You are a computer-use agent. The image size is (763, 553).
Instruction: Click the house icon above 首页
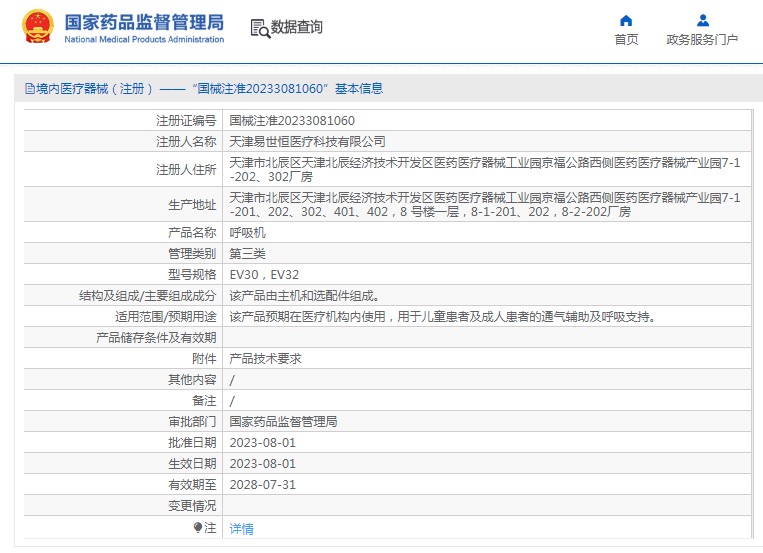click(x=626, y=20)
